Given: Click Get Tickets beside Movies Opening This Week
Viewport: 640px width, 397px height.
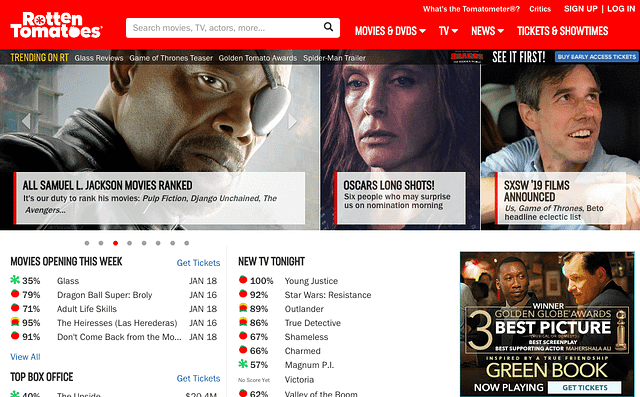Looking at the screenshot, I should [x=198, y=263].
